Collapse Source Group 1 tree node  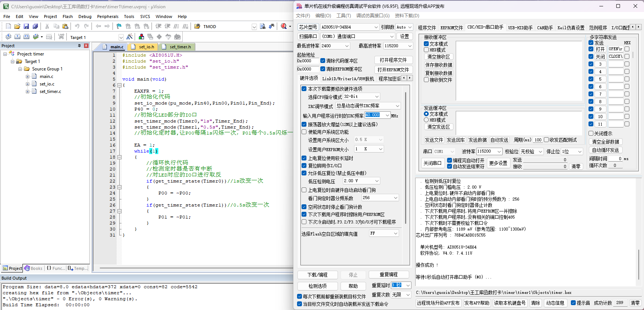20,69
